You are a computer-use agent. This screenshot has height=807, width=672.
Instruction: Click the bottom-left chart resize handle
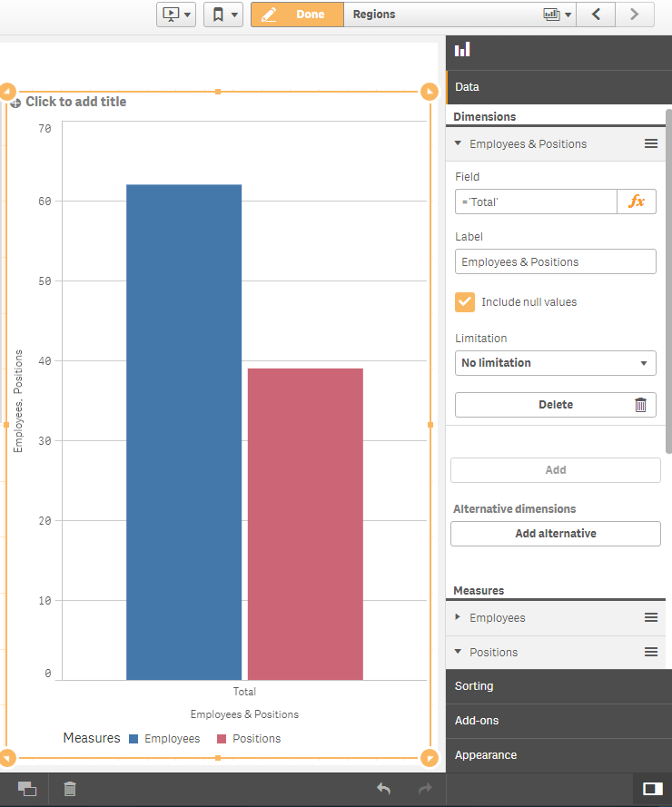[x=7, y=758]
